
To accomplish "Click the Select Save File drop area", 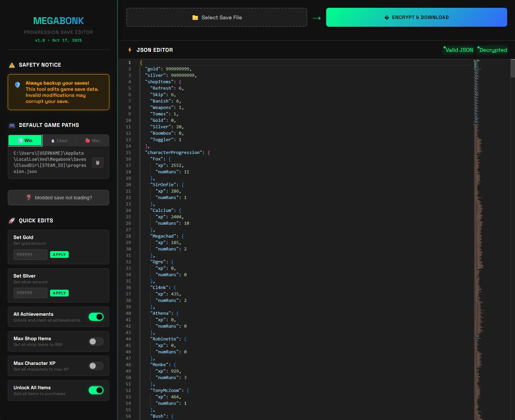I will pos(217,17).
